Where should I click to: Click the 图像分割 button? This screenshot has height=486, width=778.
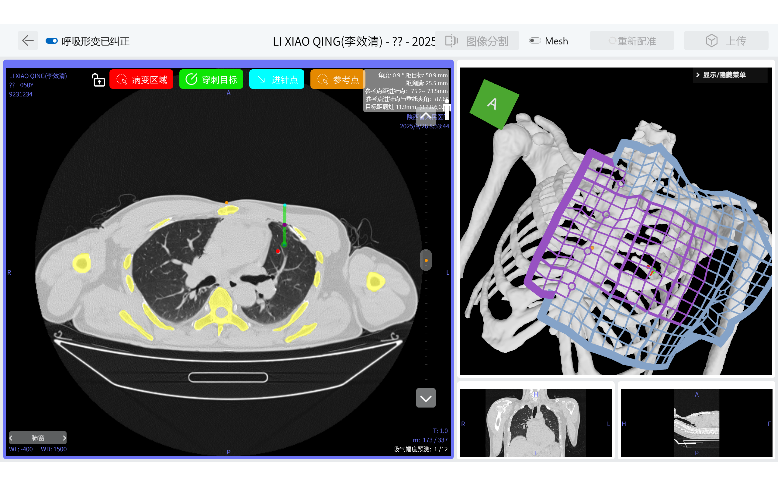tap(480, 41)
